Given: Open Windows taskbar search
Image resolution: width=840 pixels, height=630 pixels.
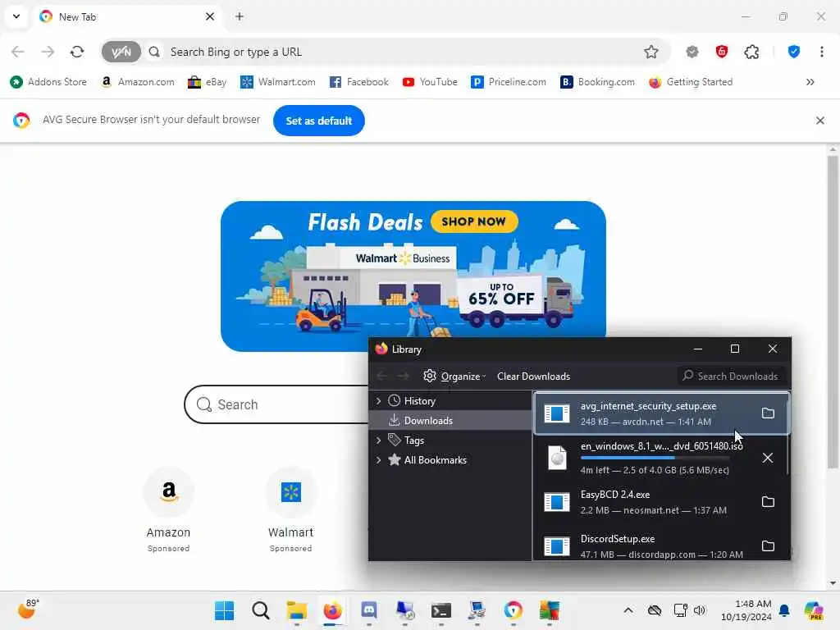Looking at the screenshot, I should (260, 610).
